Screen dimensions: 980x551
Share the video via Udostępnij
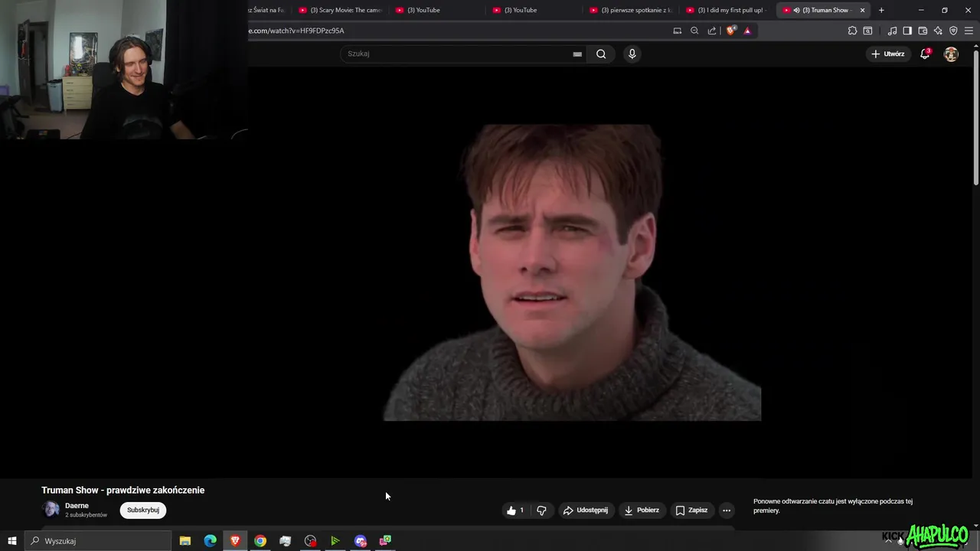(586, 510)
